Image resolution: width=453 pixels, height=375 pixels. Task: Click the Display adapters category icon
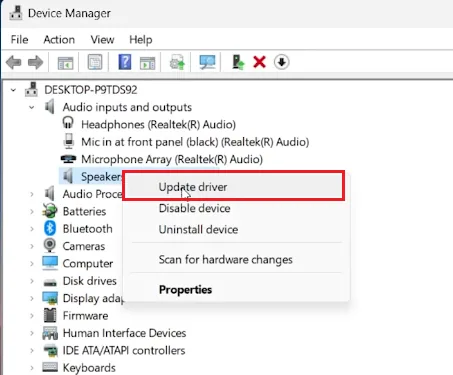pyautogui.click(x=50, y=298)
